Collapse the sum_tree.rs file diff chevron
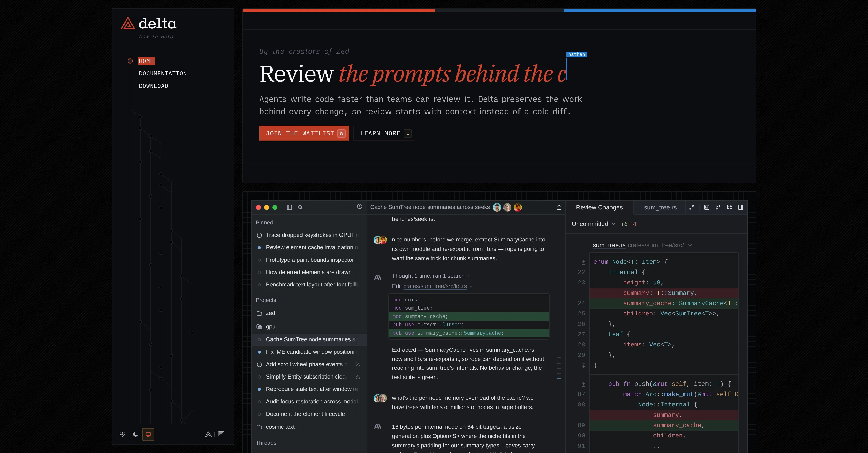Screen dimensions: 868x453 (690, 245)
